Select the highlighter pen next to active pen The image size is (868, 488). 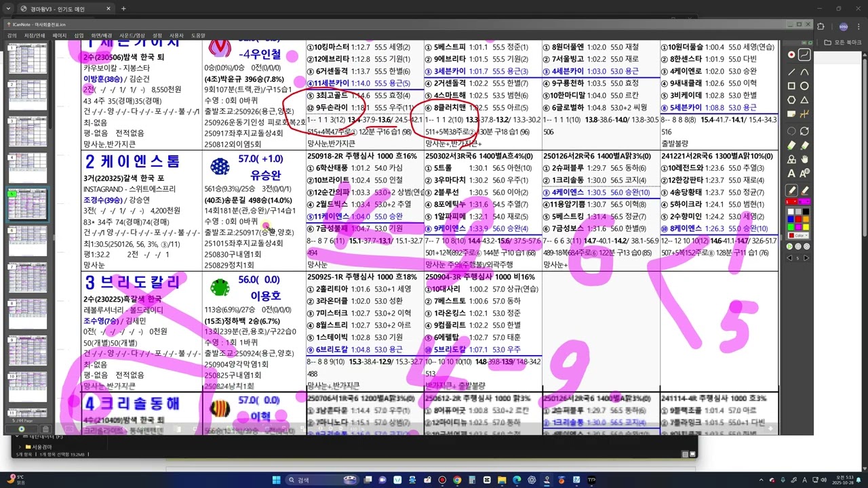(804, 189)
